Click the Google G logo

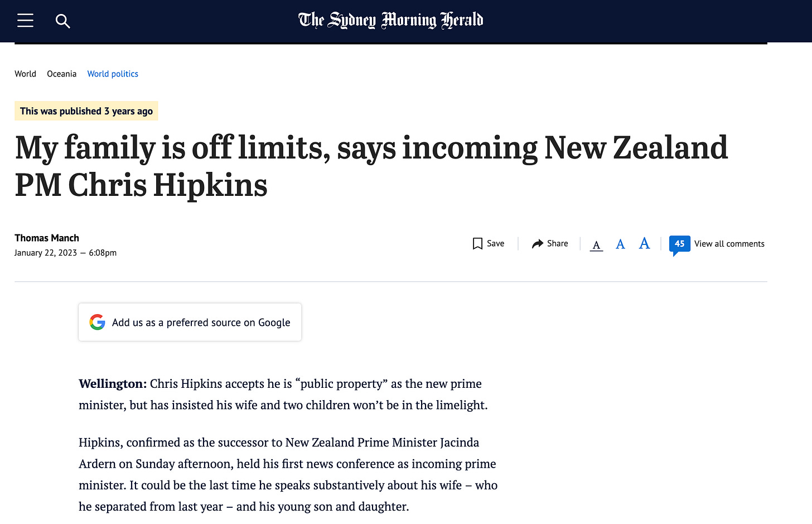97,322
